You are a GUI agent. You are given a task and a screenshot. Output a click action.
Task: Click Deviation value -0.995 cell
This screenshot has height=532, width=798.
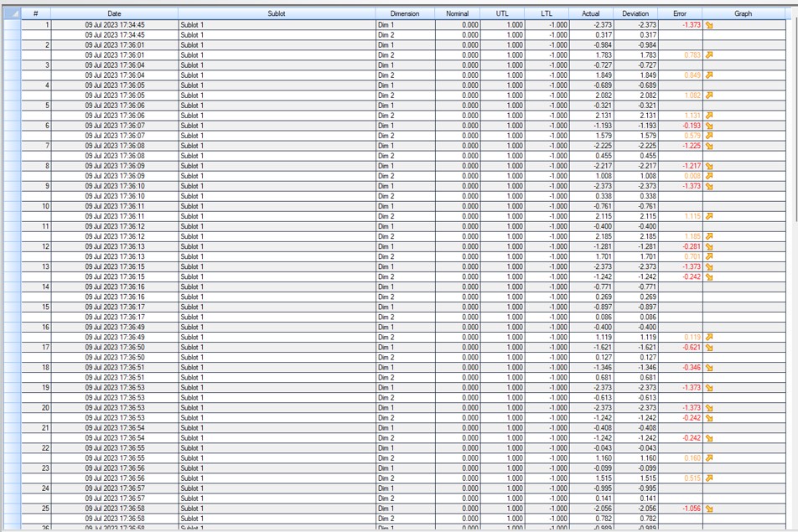[635, 488]
